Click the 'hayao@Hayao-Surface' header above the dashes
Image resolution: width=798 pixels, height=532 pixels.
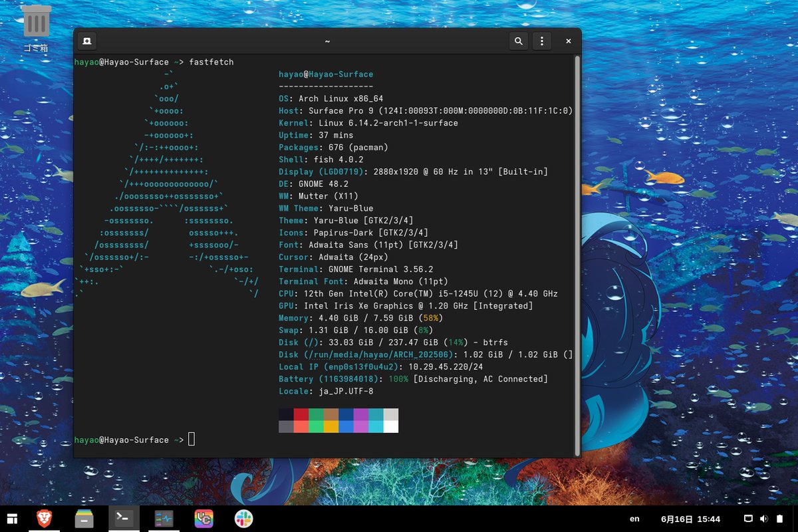pos(326,74)
